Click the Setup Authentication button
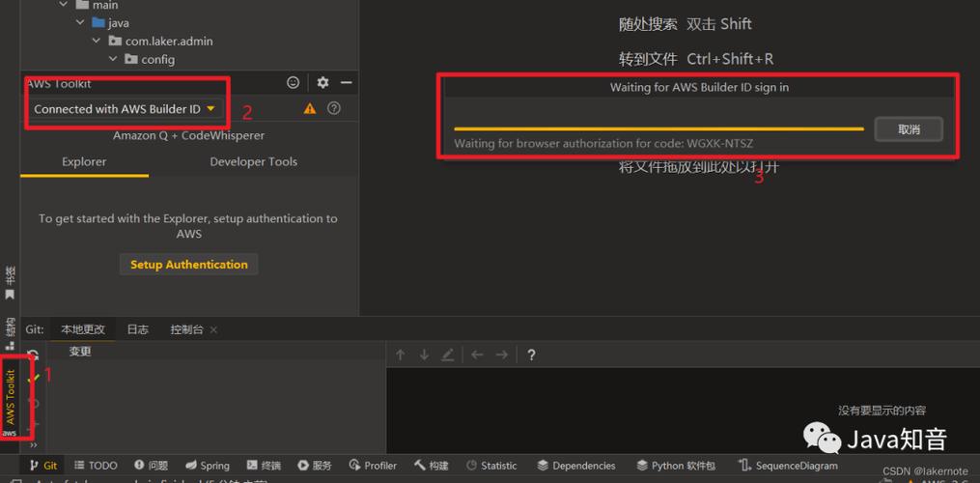Screen dimensions: 980x483 [188, 265]
